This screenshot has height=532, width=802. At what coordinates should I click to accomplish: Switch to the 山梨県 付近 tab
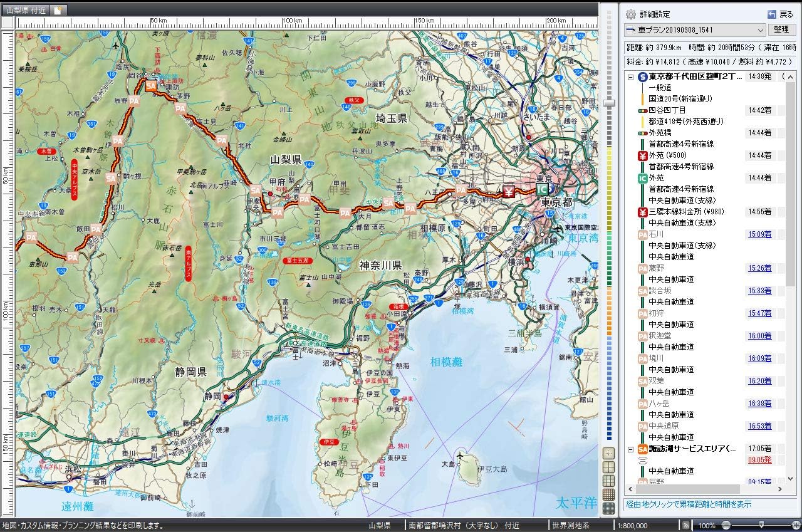click(x=26, y=10)
